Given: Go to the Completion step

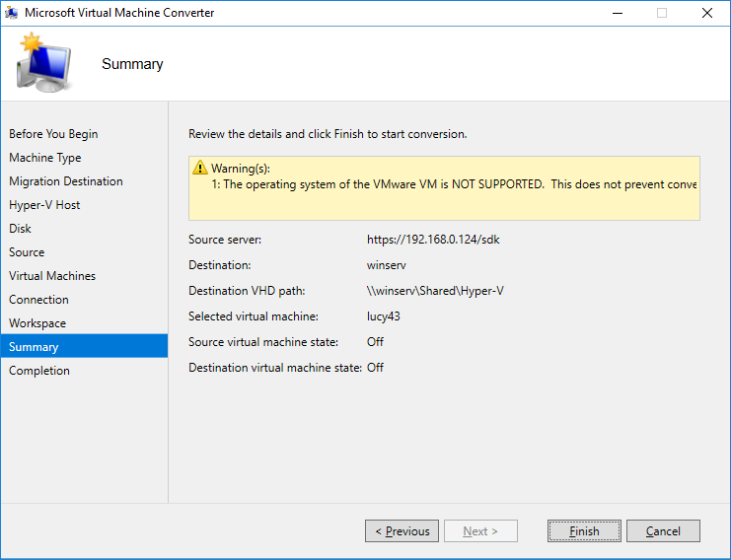Looking at the screenshot, I should (x=39, y=371).
